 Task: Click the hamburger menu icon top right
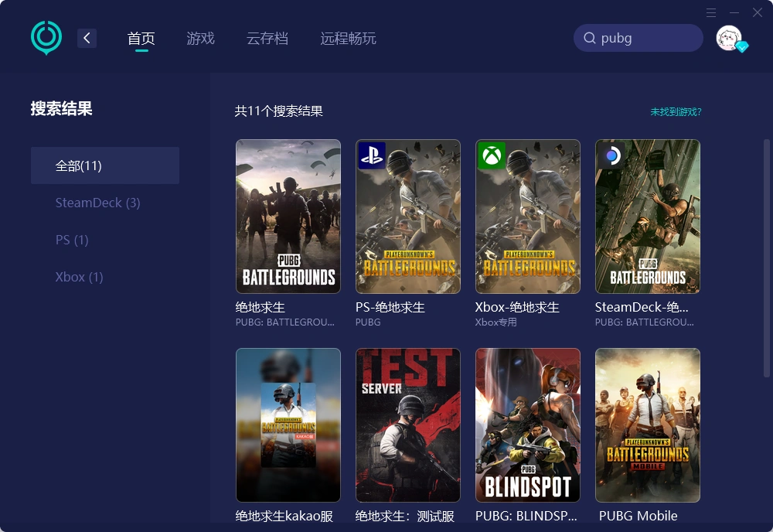pos(710,12)
